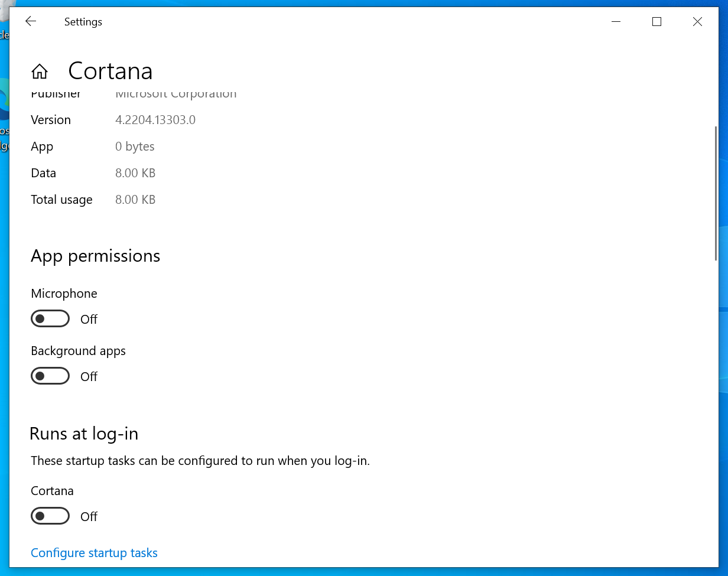Maximize the Settings window
The height and width of the screenshot is (576, 728).
656,22
